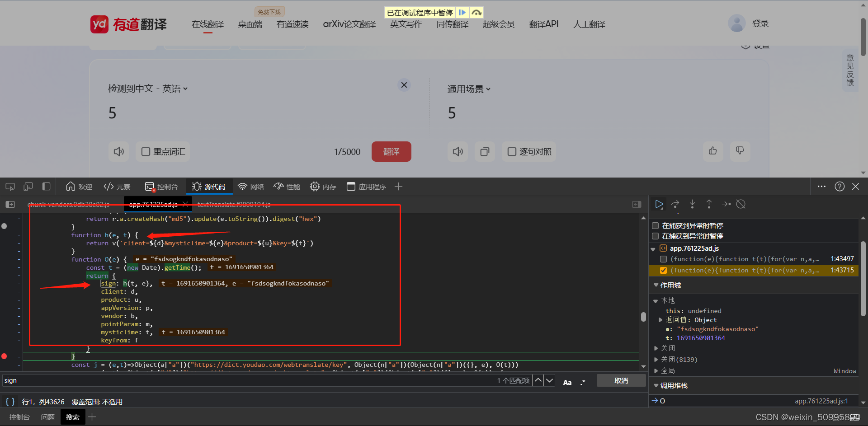The image size is (868, 426).
Task: Give thumbs up to translation
Action: point(713,151)
